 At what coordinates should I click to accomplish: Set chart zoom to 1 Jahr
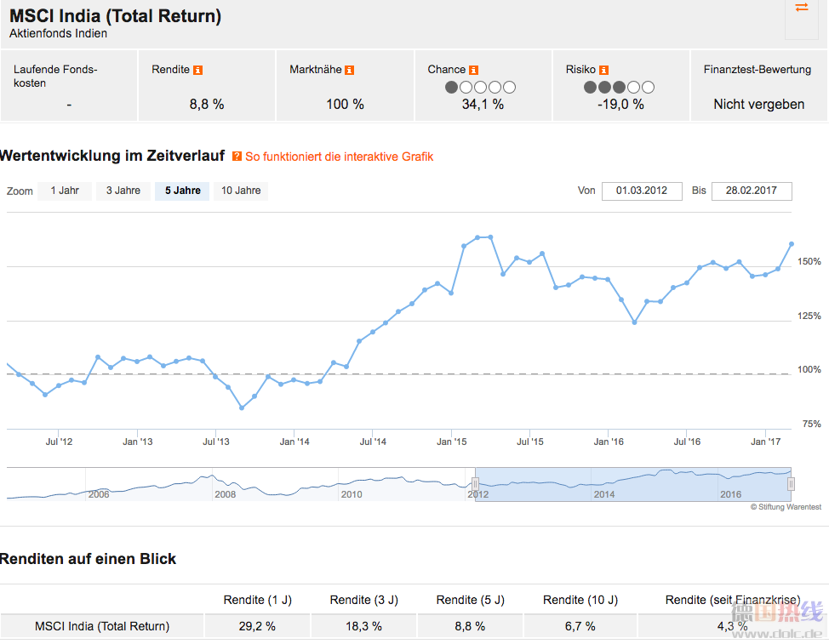click(65, 191)
